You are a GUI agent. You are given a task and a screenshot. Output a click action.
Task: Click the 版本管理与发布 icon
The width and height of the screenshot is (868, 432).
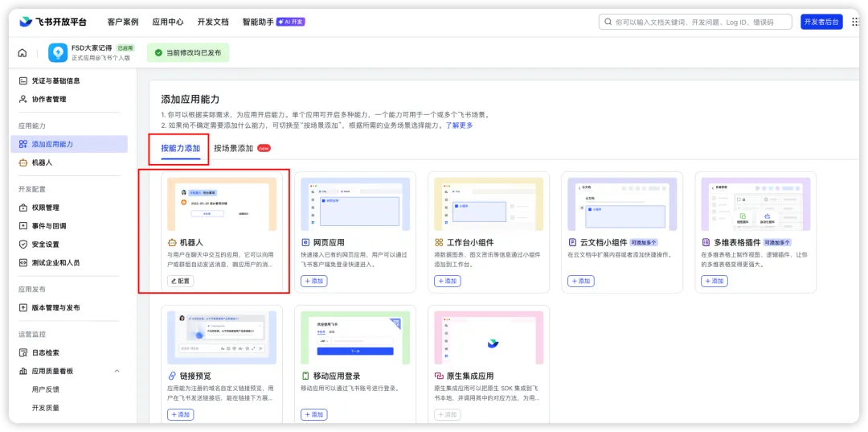coord(23,307)
